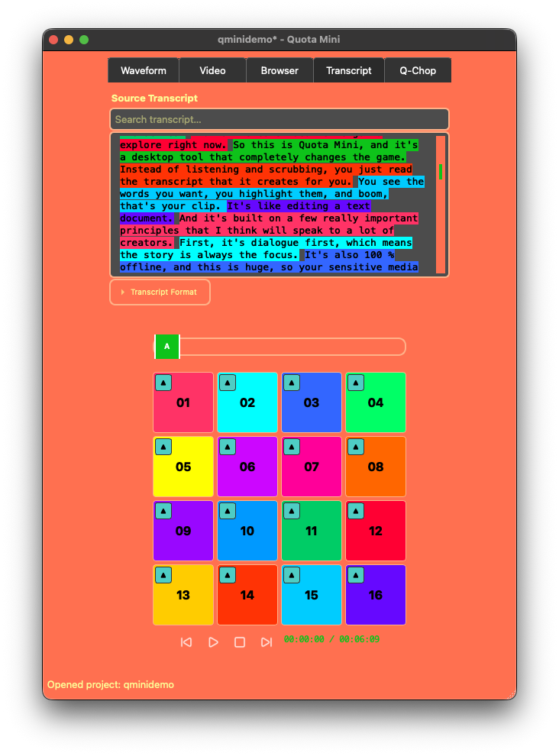Go to the Q-Chop tab
This screenshot has width=559, height=756.
click(x=418, y=70)
